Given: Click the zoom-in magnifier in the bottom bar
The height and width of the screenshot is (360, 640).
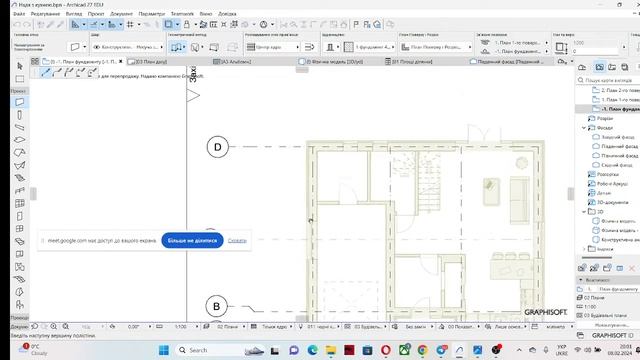Looking at the screenshot, I should 54,327.
